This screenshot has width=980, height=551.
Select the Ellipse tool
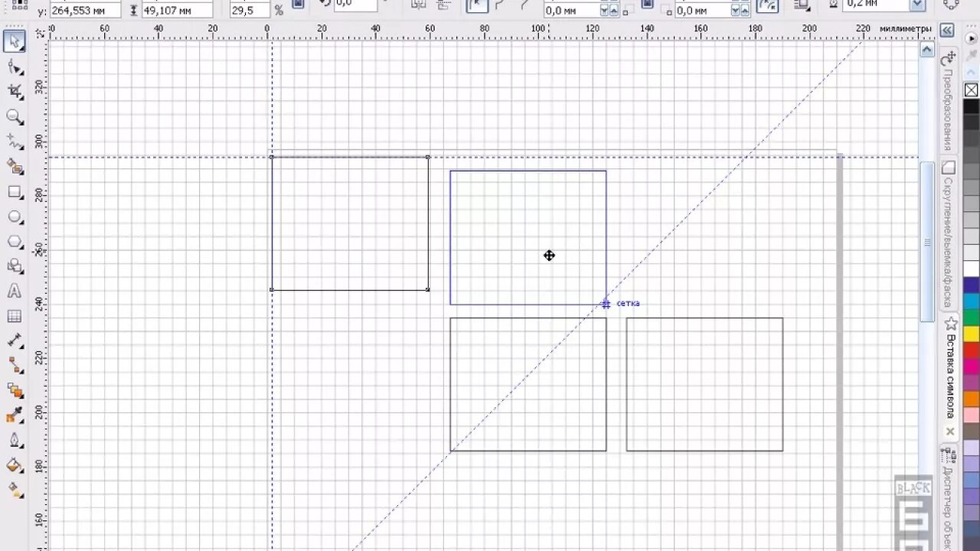[x=14, y=217]
